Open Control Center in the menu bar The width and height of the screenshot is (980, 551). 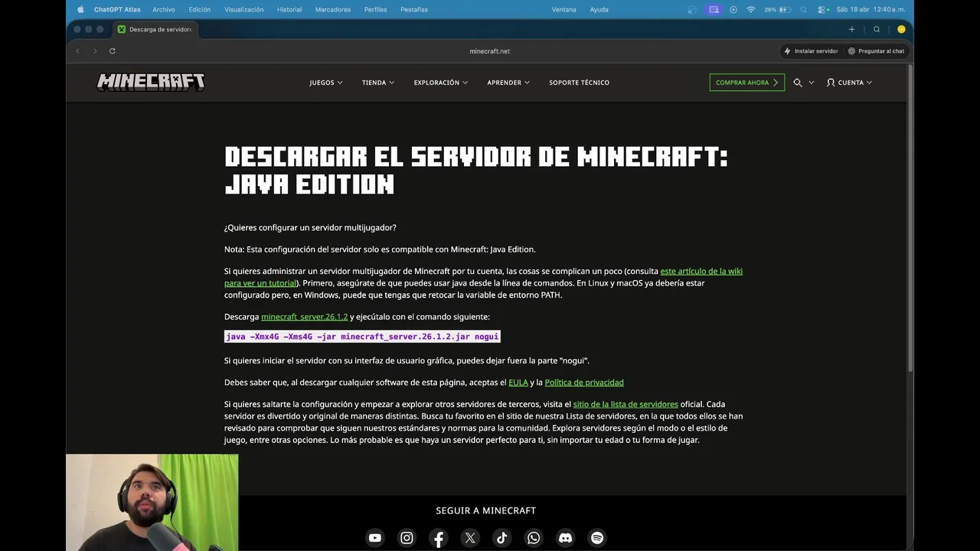pyautogui.click(x=823, y=9)
